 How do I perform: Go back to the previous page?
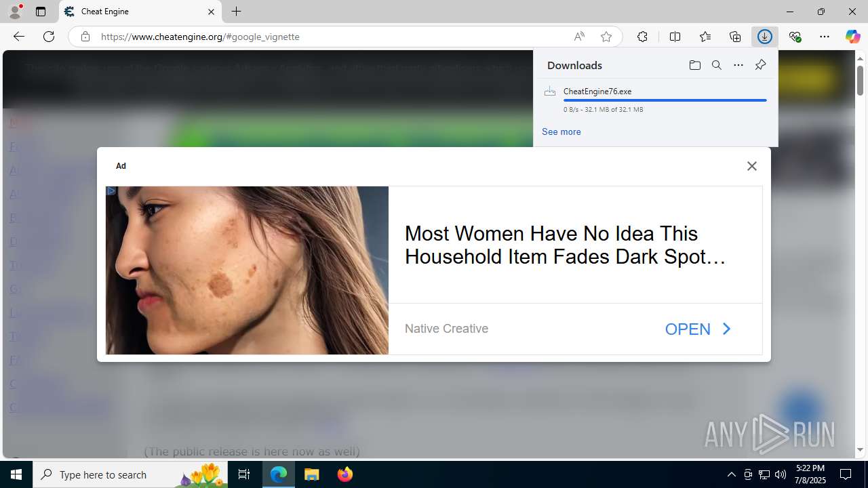(19, 37)
